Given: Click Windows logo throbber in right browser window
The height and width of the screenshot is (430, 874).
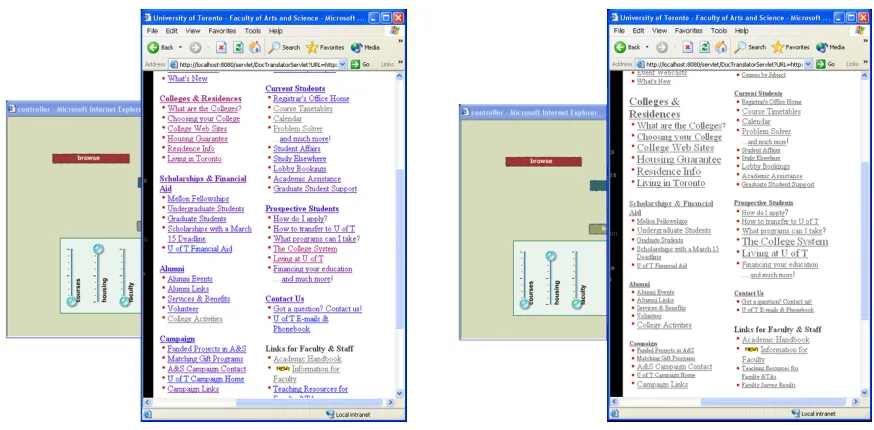Looking at the screenshot, I should 861,31.
